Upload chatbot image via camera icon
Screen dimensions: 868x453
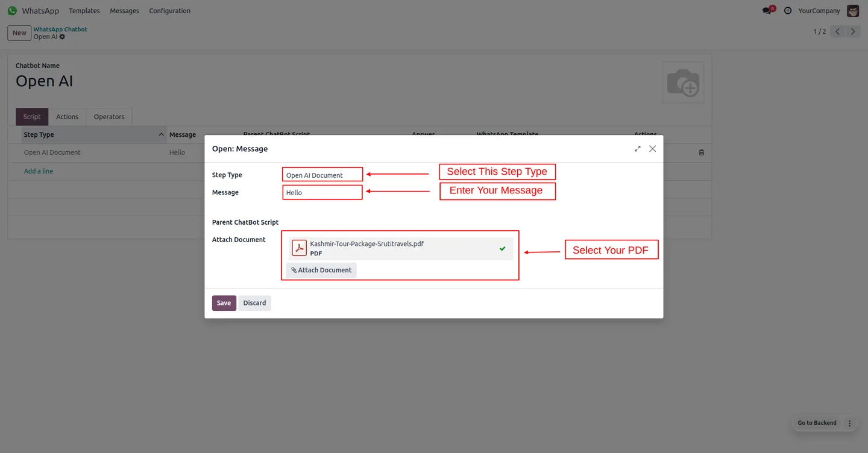coord(683,82)
